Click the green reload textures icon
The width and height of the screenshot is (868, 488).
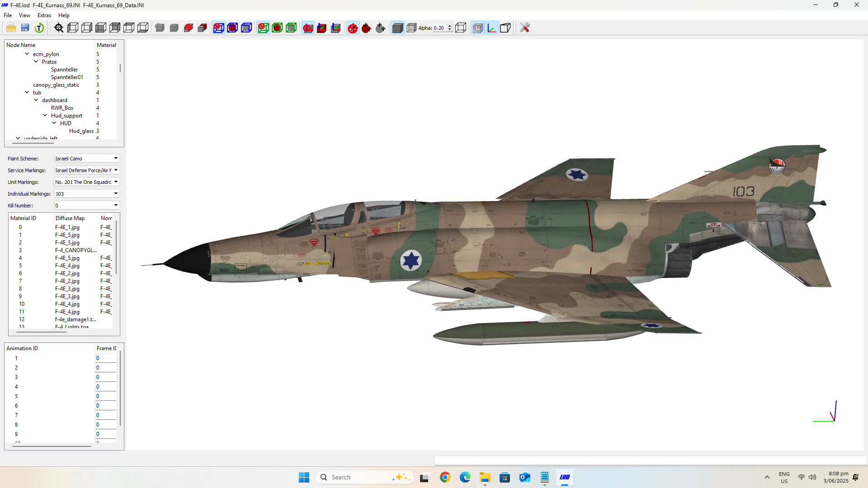click(x=39, y=28)
